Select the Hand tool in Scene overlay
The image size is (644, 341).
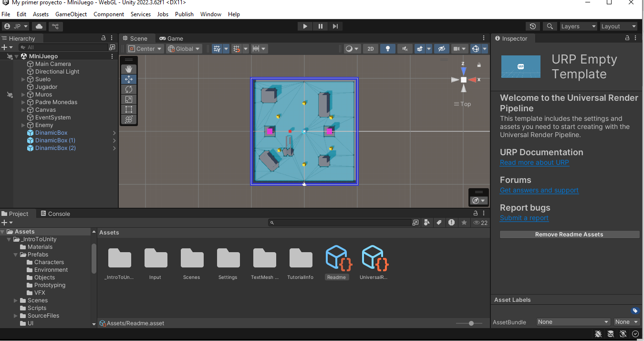click(128, 69)
